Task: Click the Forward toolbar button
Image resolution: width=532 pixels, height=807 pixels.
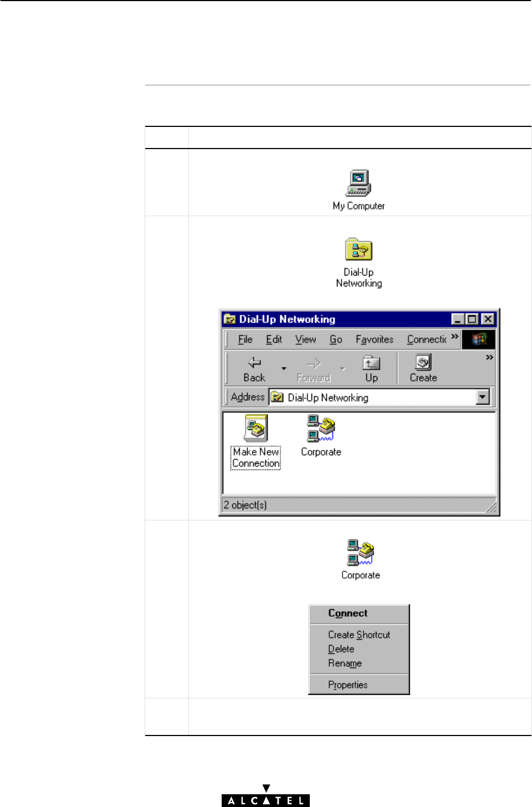Action: tap(314, 369)
